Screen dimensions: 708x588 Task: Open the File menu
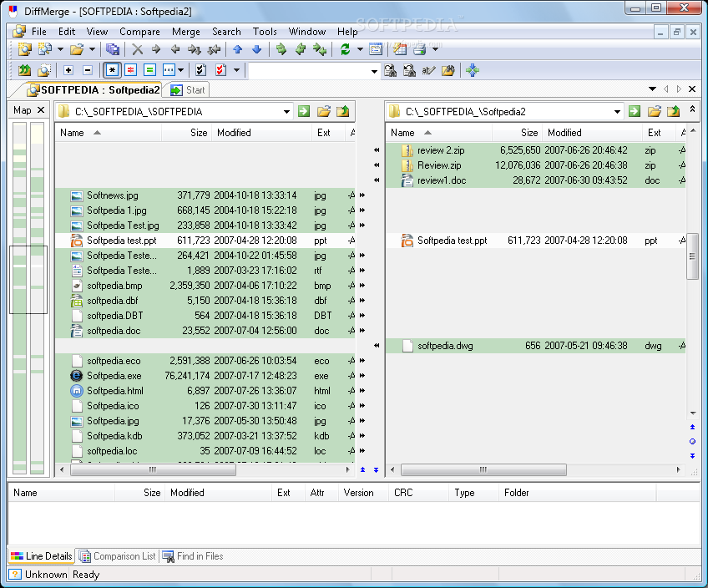pos(39,32)
